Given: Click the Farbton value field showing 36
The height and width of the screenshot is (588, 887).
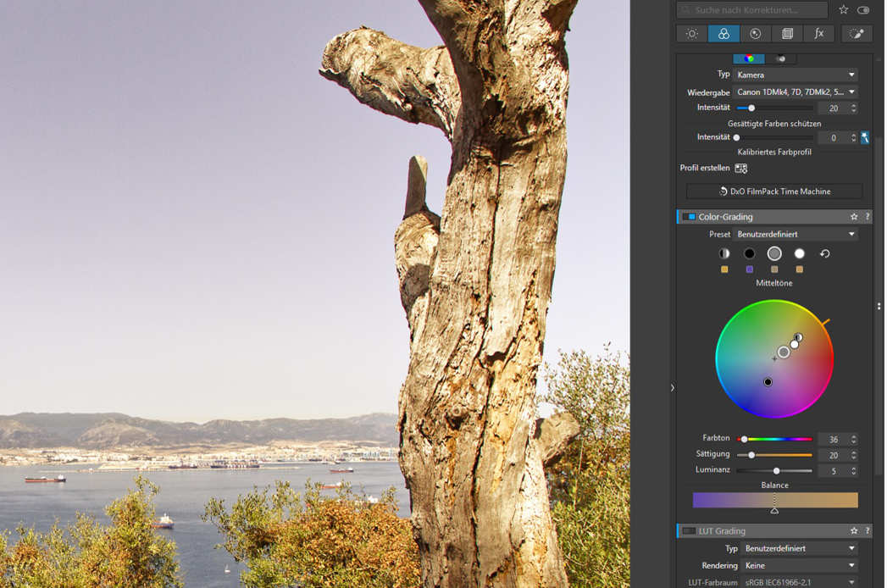Looking at the screenshot, I should pos(834,439).
